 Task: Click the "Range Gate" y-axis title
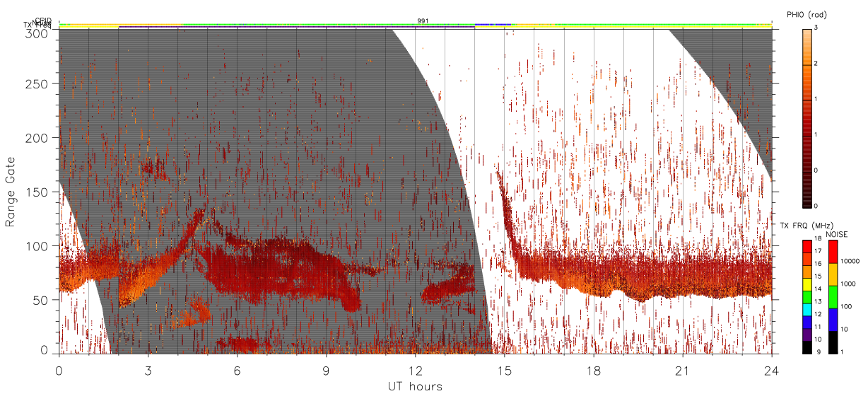11,192
